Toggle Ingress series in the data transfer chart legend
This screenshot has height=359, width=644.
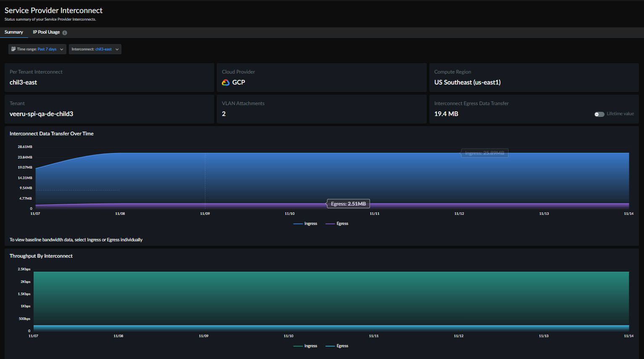pos(310,224)
